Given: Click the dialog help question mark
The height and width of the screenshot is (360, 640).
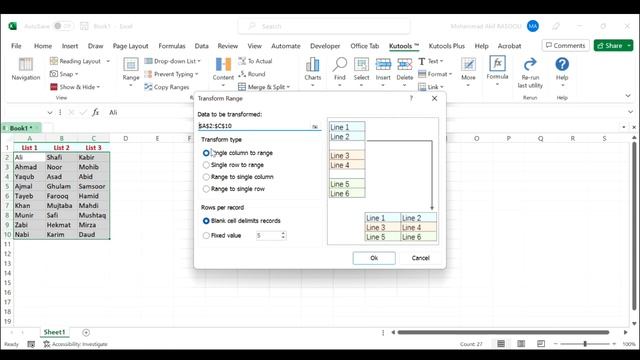Looking at the screenshot, I should click(411, 98).
